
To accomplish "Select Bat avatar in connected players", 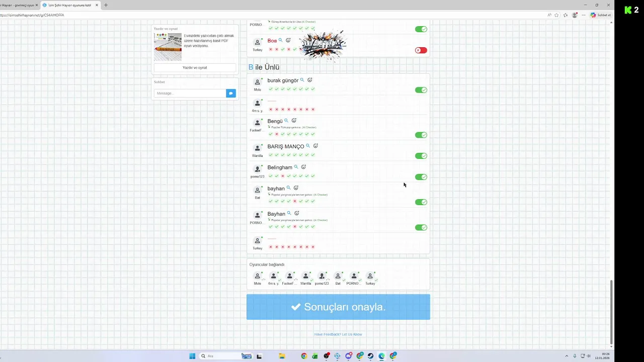I will 338,276.
